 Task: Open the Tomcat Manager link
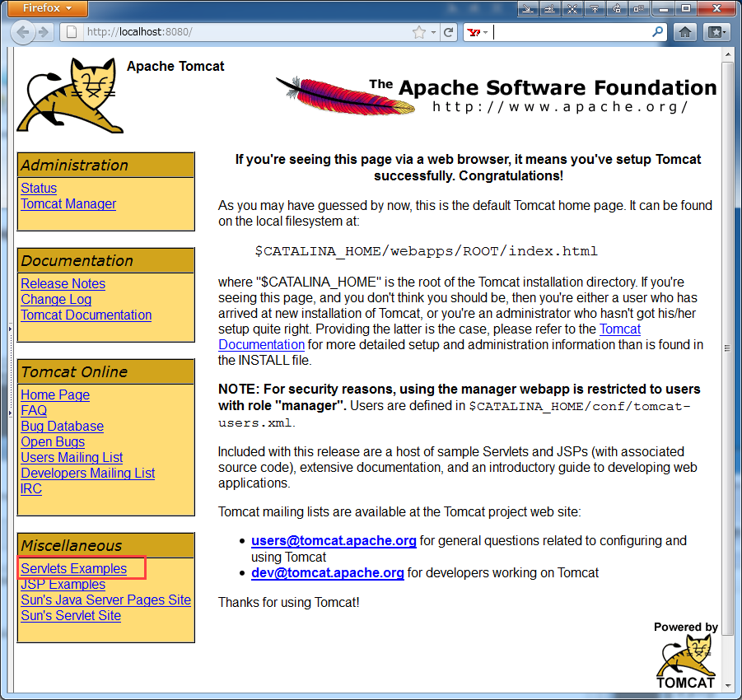tap(68, 204)
